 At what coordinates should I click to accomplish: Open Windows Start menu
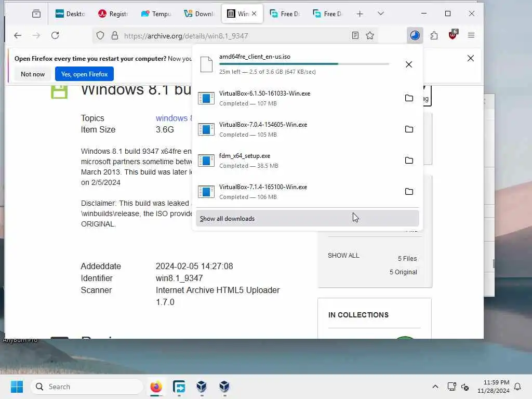pos(17,387)
